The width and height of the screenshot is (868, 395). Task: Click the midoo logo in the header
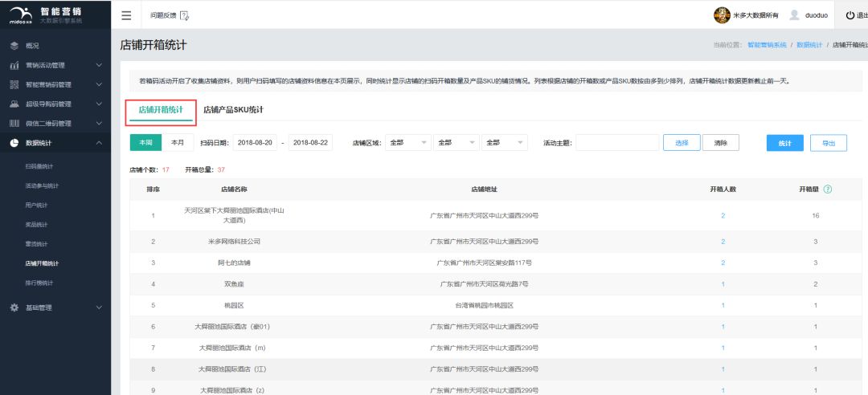[22, 14]
